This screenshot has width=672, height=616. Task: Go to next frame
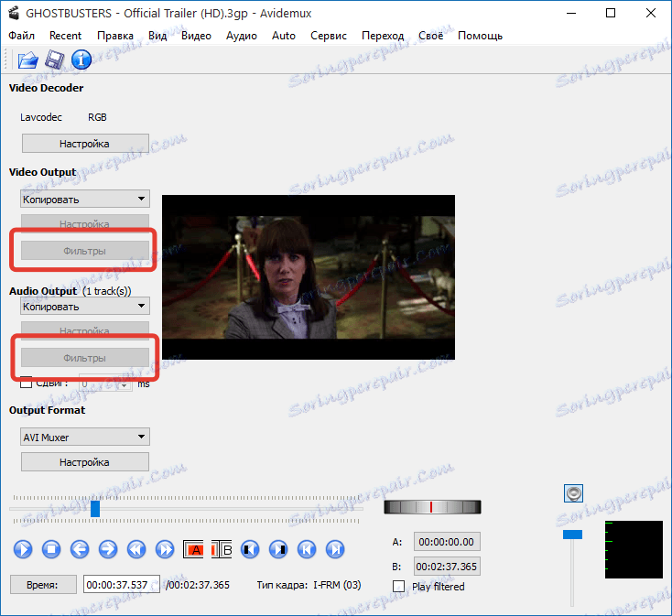click(108, 549)
